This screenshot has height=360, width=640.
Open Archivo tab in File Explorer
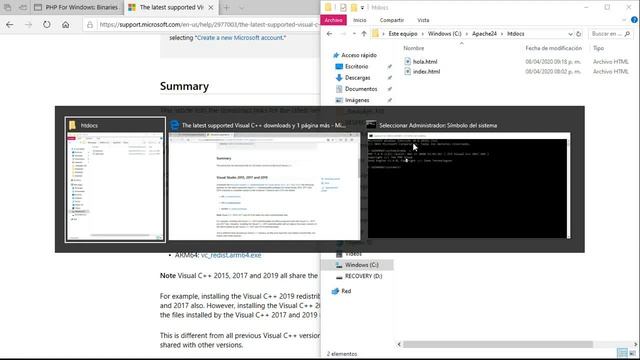coord(333,20)
